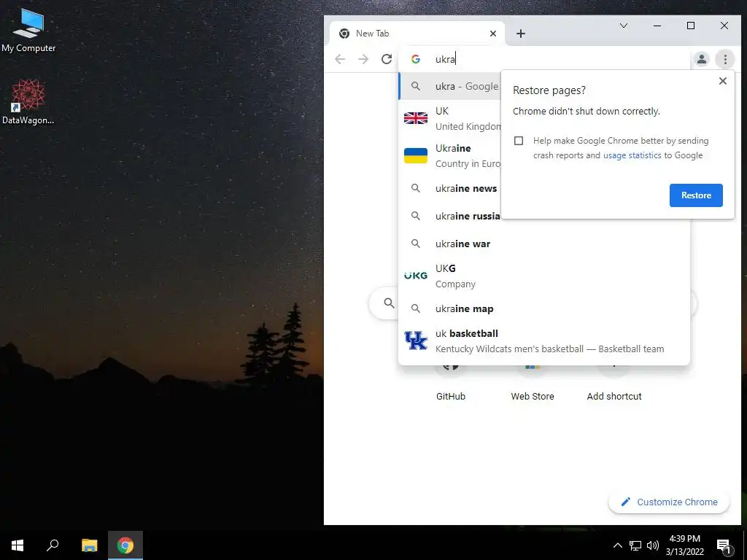747x560 pixels.
Task: Click the Ukraine flag icon
Action: pos(415,155)
